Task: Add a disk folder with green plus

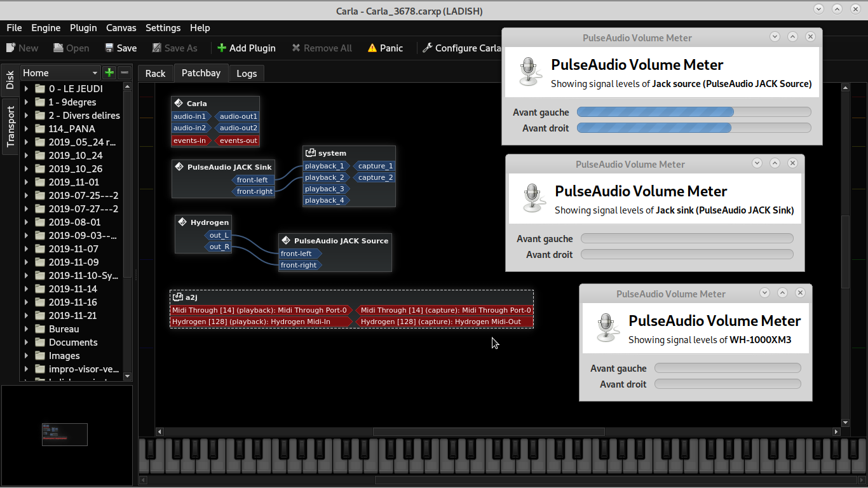Action: 109,72
